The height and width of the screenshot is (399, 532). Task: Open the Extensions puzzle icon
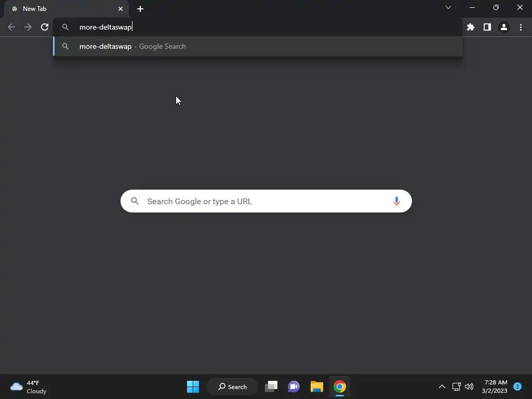(x=471, y=27)
